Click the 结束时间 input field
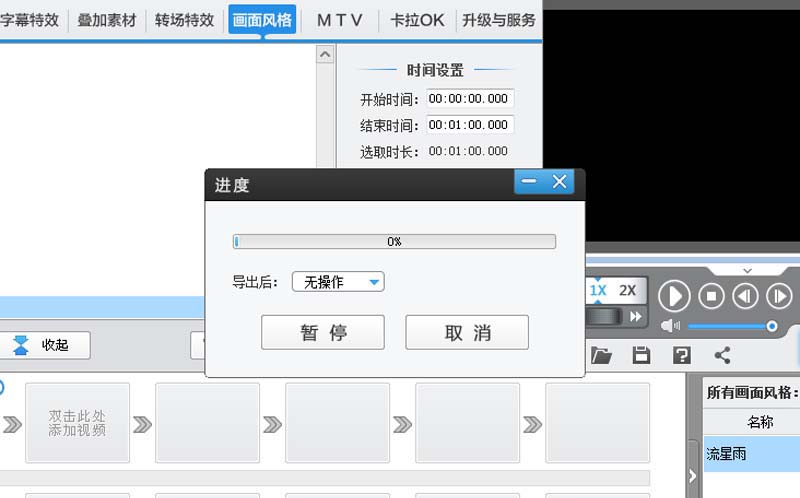This screenshot has height=498, width=800. click(x=470, y=125)
